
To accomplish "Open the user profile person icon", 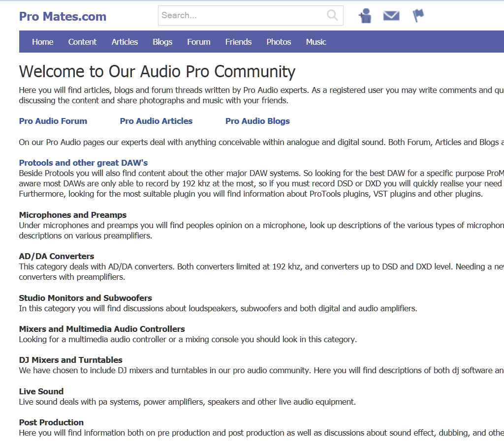I will pyautogui.click(x=365, y=16).
